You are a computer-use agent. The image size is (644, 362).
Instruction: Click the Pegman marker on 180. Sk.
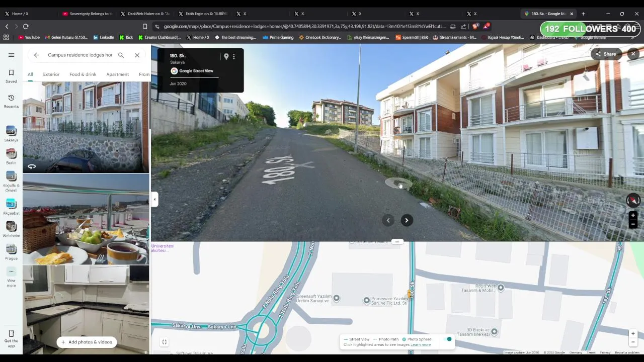pos(410,295)
